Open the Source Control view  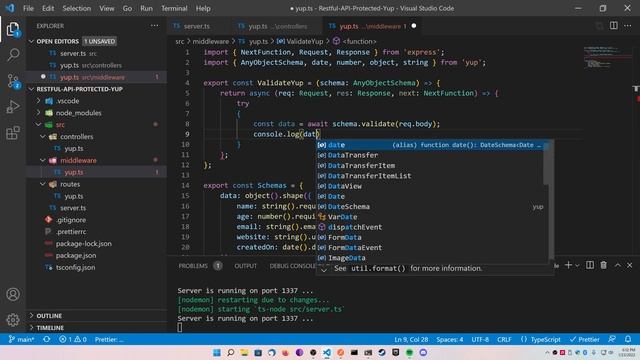point(13,81)
